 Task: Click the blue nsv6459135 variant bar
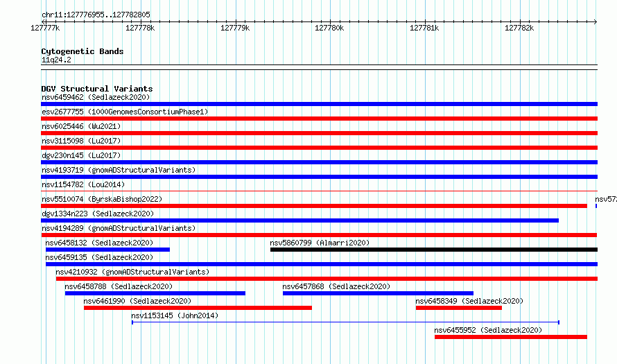(x=322, y=264)
